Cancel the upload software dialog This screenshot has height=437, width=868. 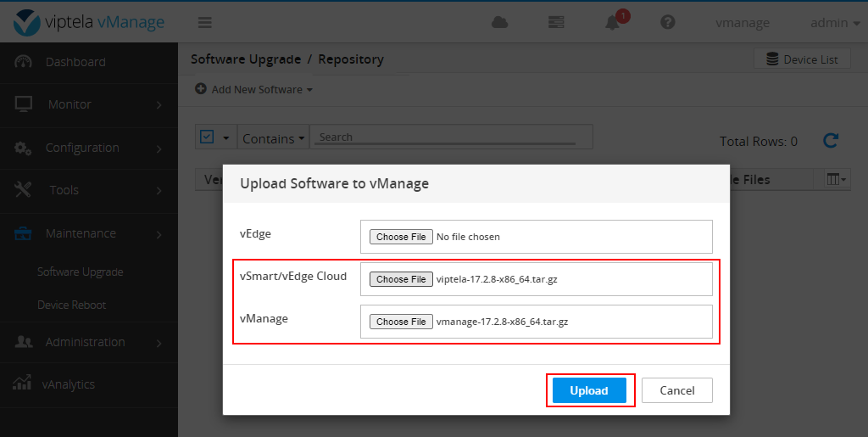pos(676,390)
